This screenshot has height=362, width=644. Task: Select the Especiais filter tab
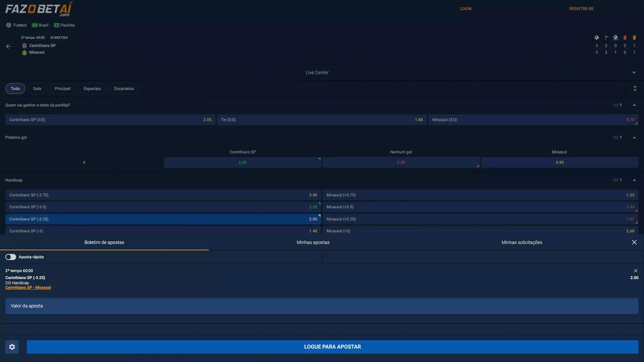[x=92, y=88]
